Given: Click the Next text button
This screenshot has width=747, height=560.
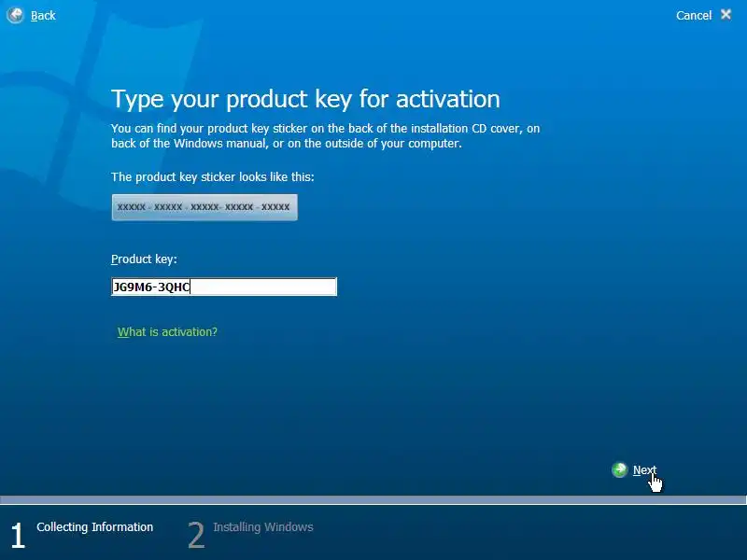Looking at the screenshot, I should coord(644,470).
